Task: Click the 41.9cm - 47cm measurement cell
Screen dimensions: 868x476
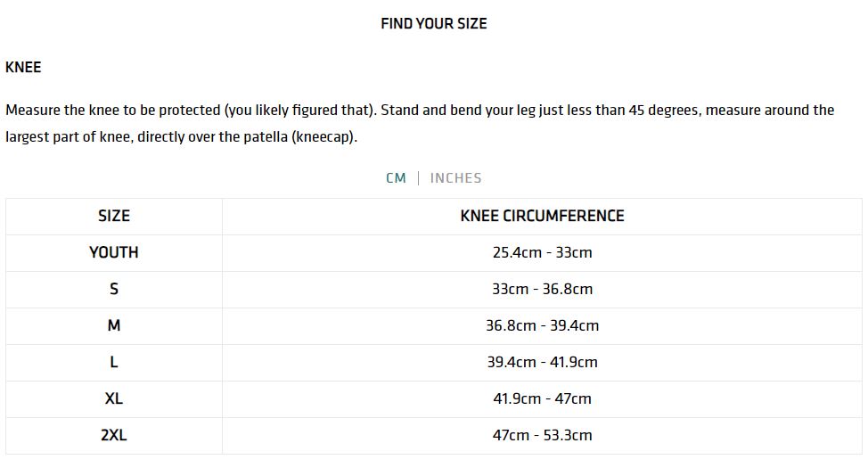Action: [542, 398]
